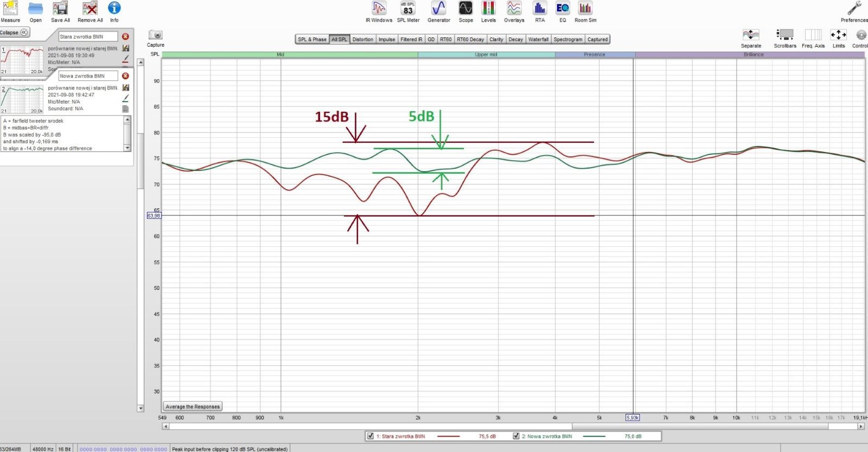Open the RTA analyzer

[x=540, y=11]
